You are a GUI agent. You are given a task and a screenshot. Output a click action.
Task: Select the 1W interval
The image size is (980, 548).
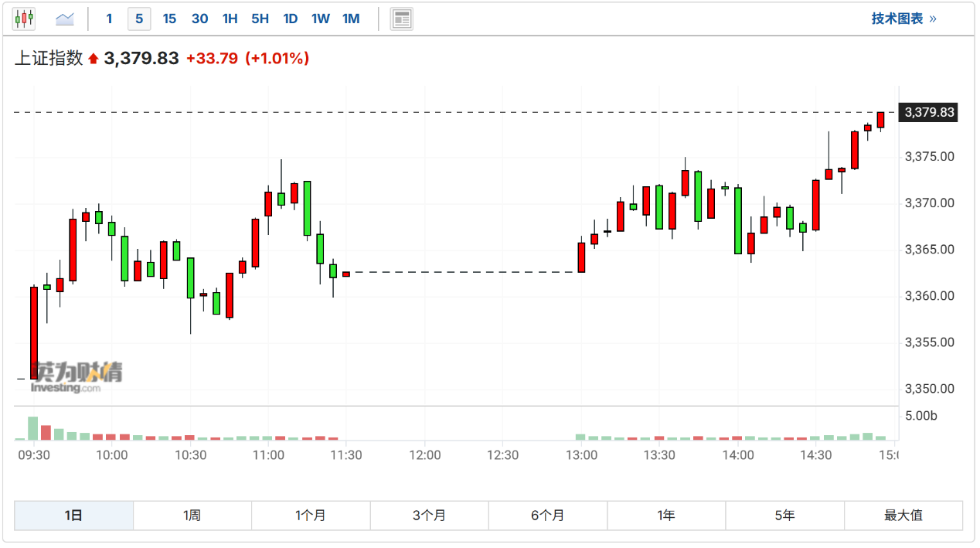[x=320, y=19]
